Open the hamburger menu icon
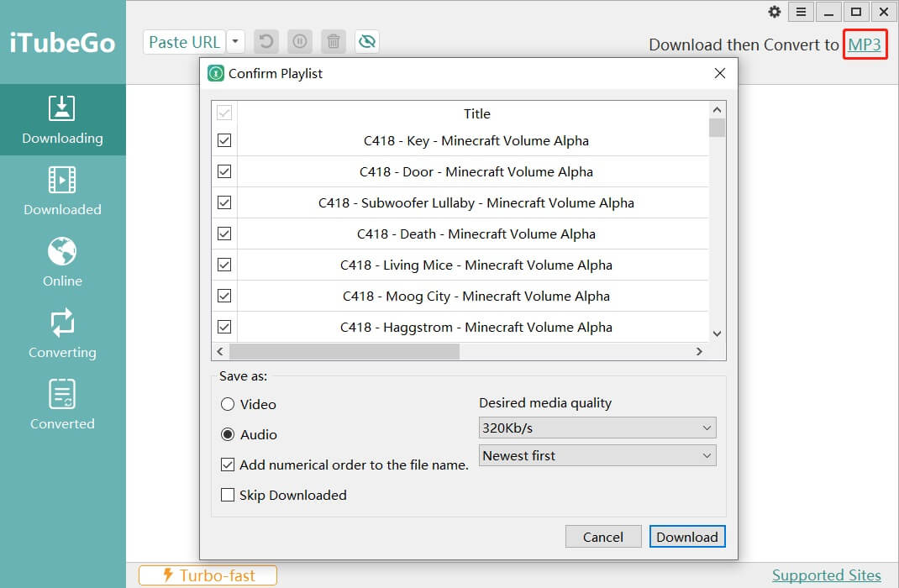Image resolution: width=899 pixels, height=588 pixels. tap(801, 12)
